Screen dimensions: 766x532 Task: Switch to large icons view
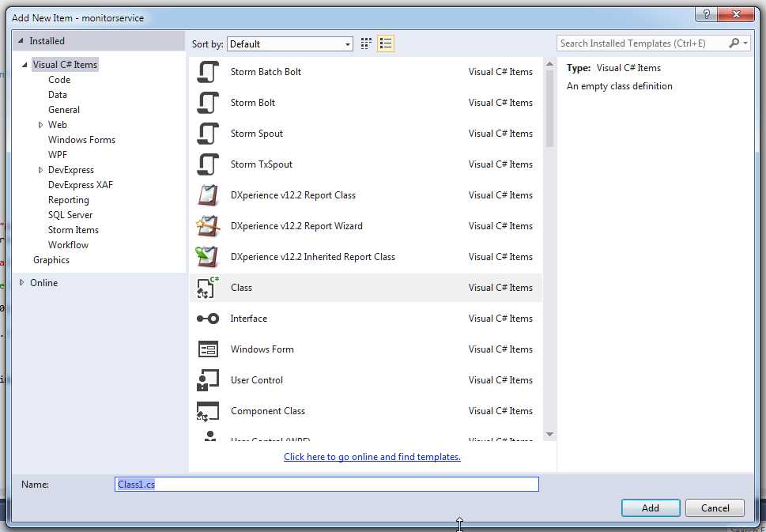(x=365, y=43)
